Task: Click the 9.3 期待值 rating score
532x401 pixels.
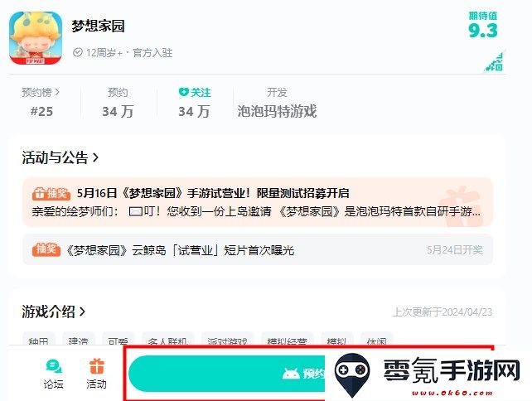Action: coord(483,30)
